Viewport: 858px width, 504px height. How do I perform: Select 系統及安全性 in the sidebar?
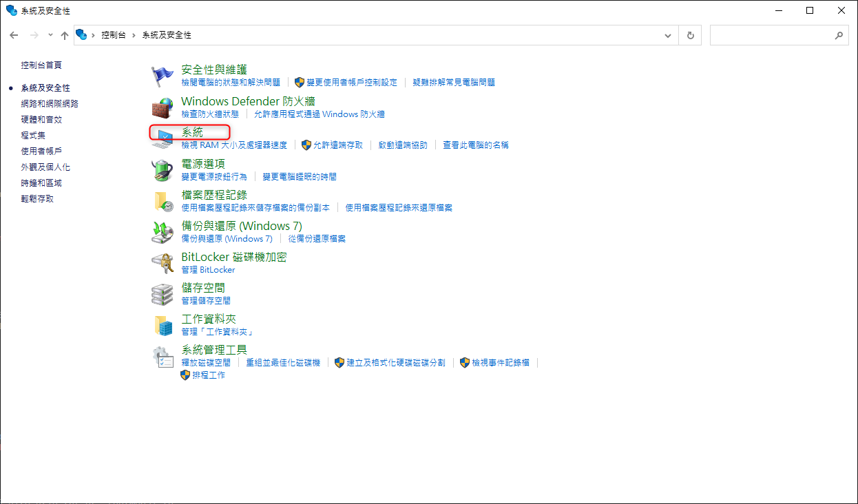click(x=45, y=88)
